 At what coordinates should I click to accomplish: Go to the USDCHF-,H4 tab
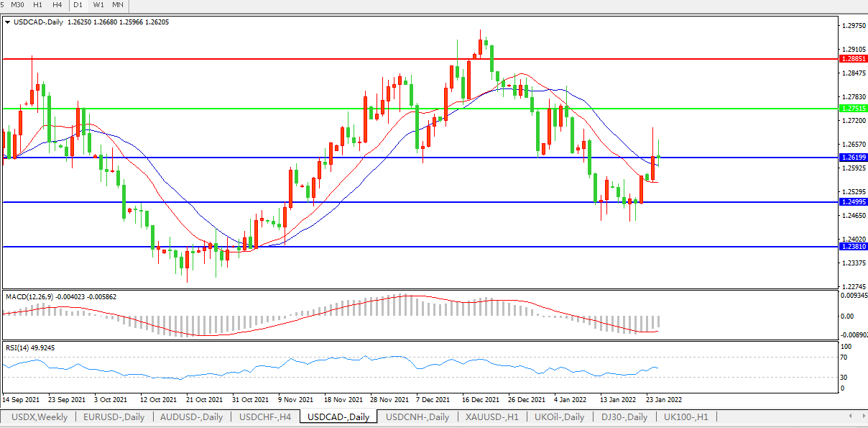pos(265,417)
